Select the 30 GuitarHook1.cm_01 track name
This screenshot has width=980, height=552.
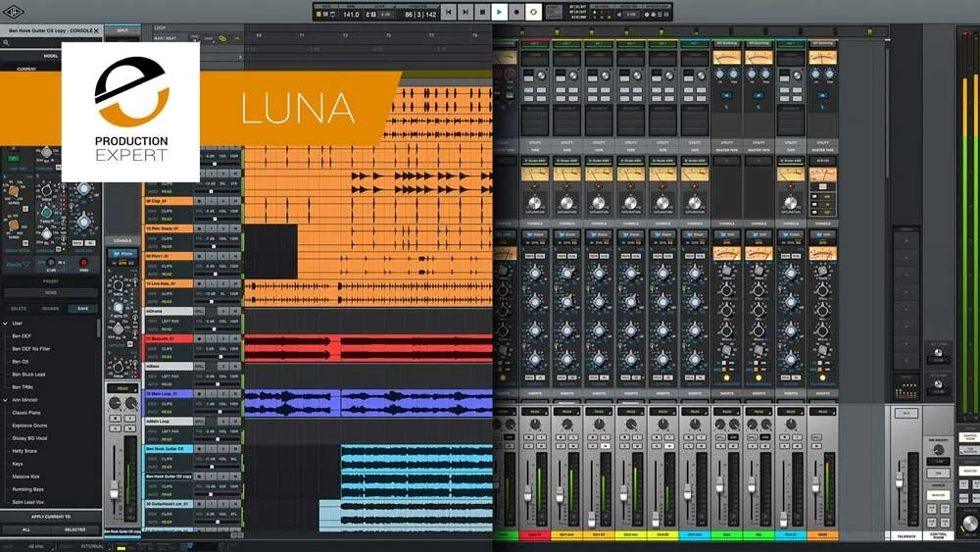coord(169,504)
